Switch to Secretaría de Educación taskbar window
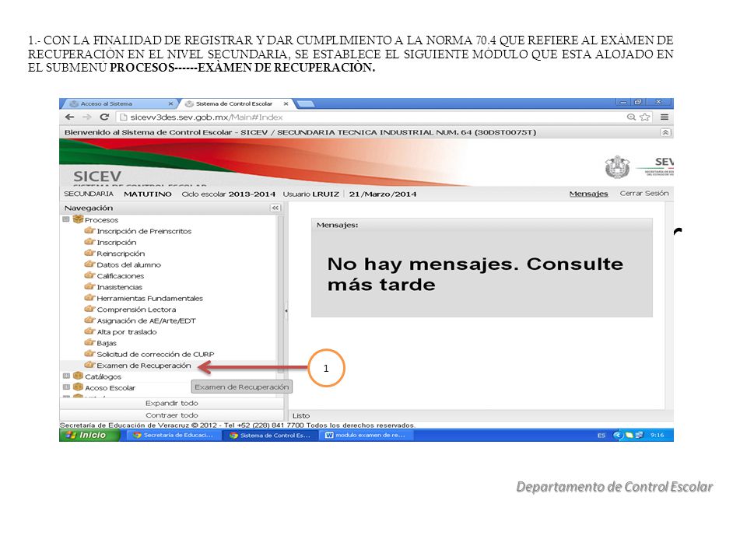Image resolution: width=747 pixels, height=560 pixels. coord(174,436)
